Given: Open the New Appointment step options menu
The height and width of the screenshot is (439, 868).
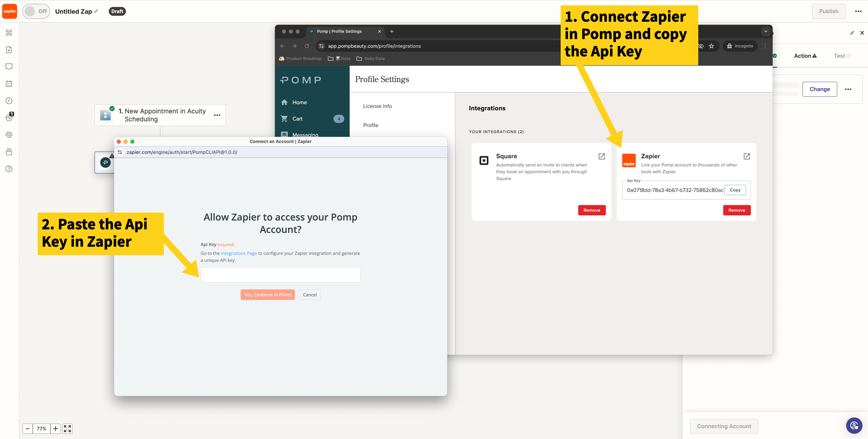Looking at the screenshot, I should (217, 115).
